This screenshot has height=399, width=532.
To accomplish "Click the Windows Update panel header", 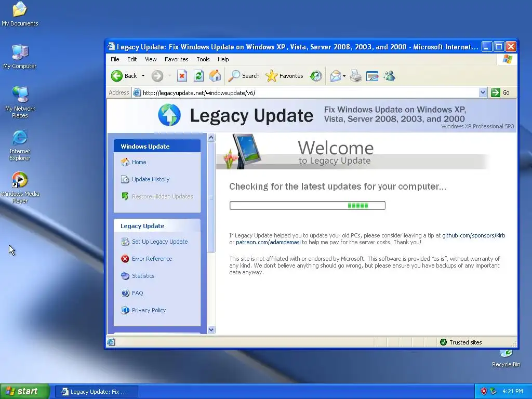I will pyautogui.click(x=157, y=146).
